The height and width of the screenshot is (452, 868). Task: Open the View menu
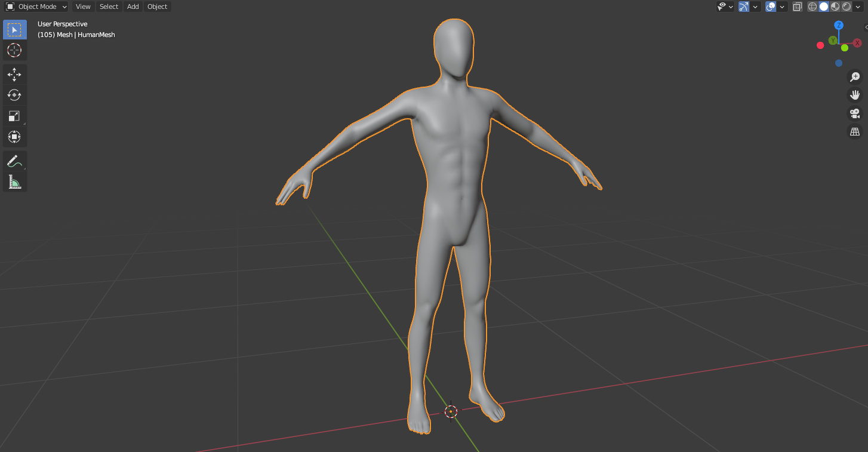pyautogui.click(x=83, y=7)
